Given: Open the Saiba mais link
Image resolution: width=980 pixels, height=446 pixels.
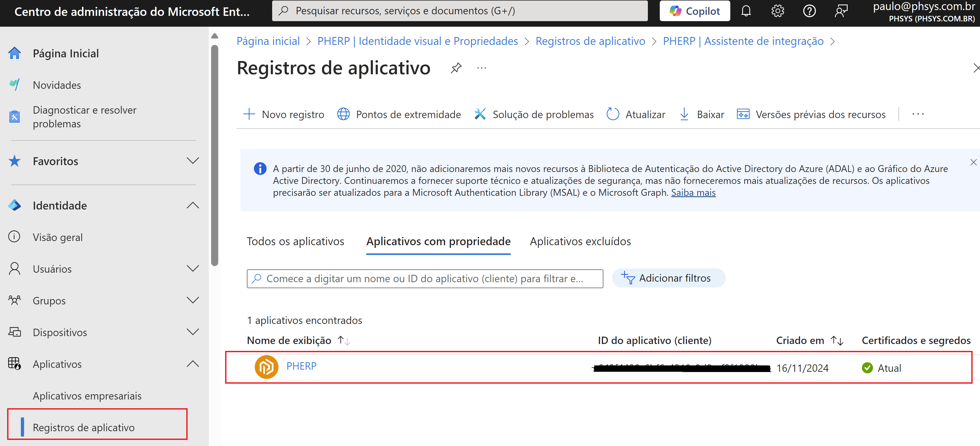Looking at the screenshot, I should point(693,193).
